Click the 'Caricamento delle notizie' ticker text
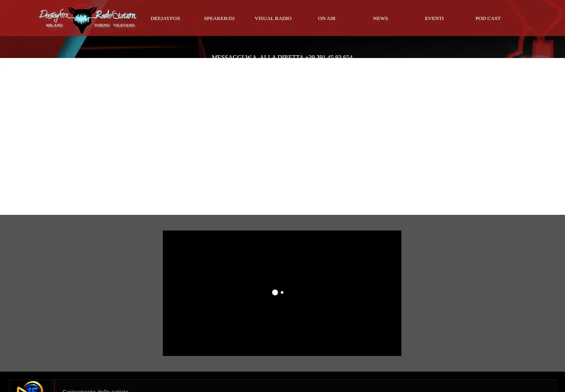565x392 pixels. pyautogui.click(x=95, y=390)
